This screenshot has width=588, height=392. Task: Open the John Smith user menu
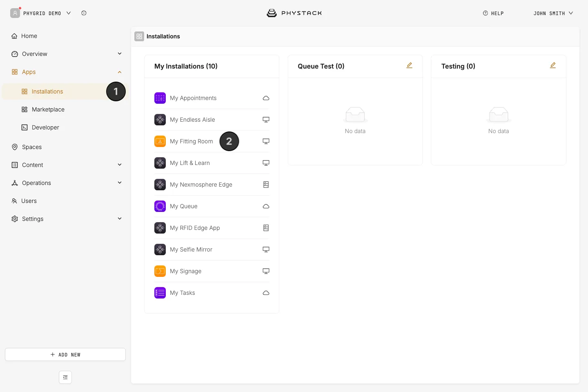pyautogui.click(x=553, y=13)
